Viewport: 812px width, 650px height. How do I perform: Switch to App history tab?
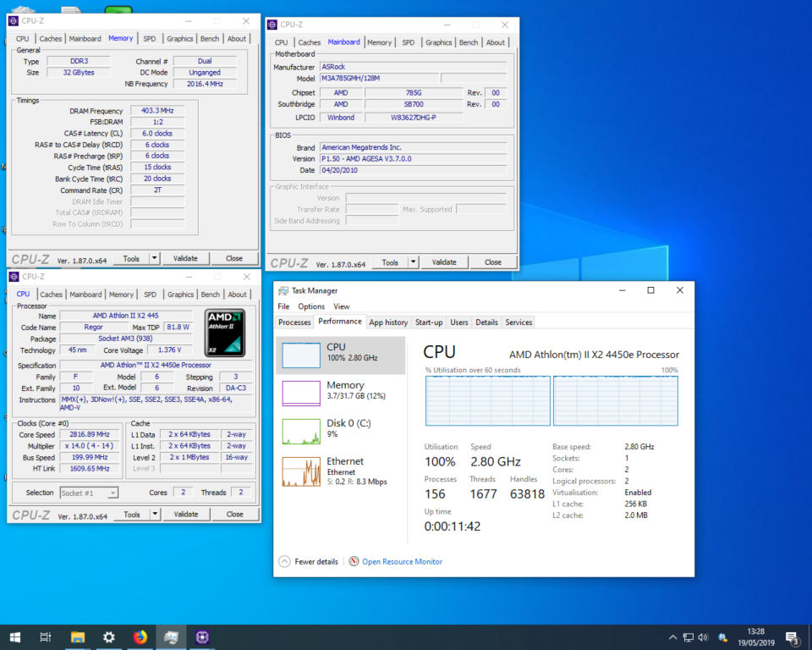[x=388, y=322]
